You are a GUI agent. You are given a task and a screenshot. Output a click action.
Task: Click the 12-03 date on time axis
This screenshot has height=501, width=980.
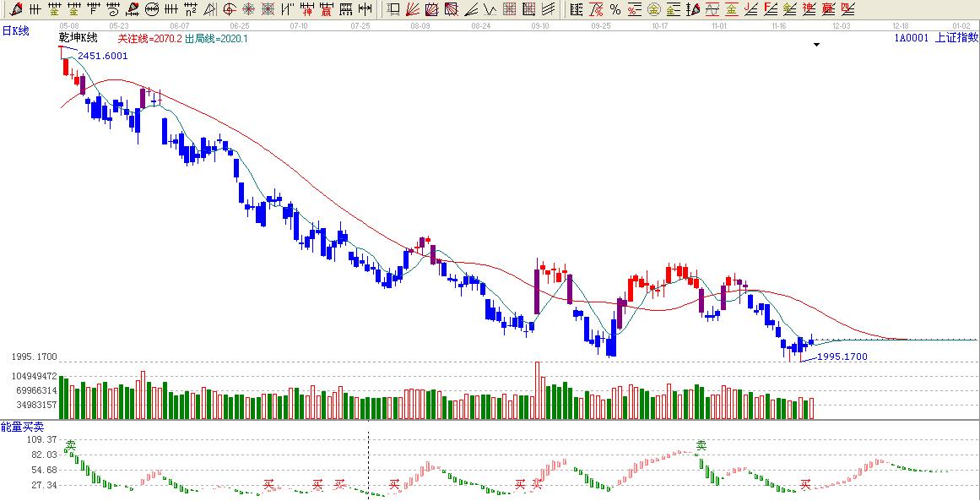tap(842, 26)
